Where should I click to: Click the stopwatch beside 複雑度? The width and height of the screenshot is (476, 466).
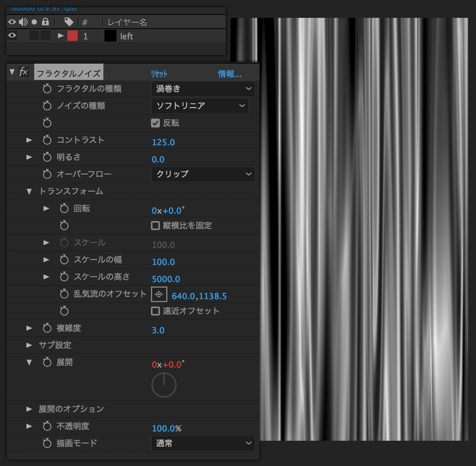coord(47,328)
